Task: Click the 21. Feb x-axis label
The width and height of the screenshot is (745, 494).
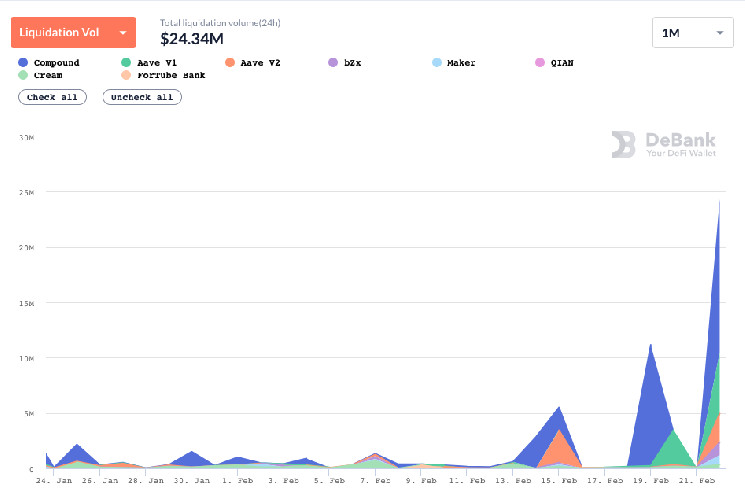Action: [697, 481]
